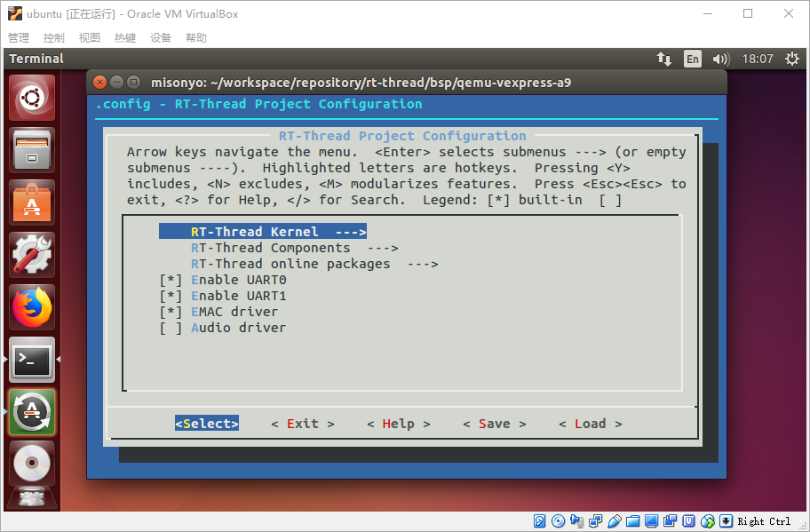Open the 视图 menu in VirtualBox
This screenshot has width=810, height=532.
[x=90, y=37]
